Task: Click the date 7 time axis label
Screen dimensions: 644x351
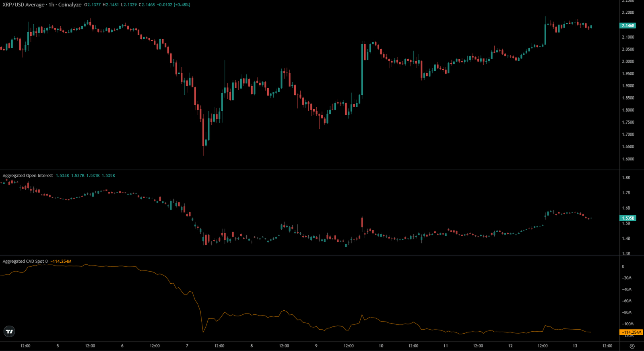Action: click(x=187, y=346)
